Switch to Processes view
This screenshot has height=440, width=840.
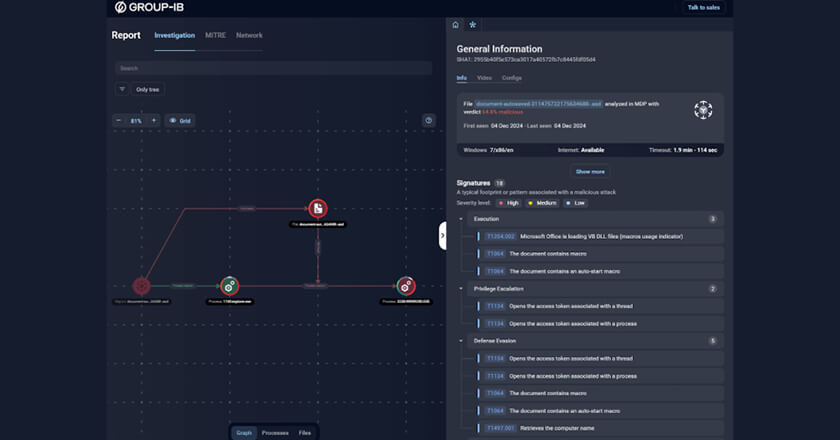275,432
